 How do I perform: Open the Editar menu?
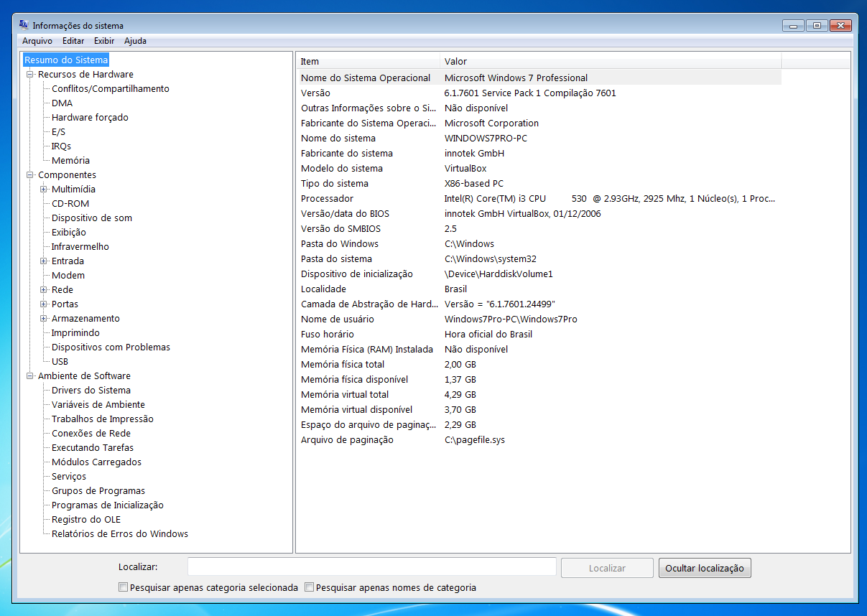coord(73,41)
